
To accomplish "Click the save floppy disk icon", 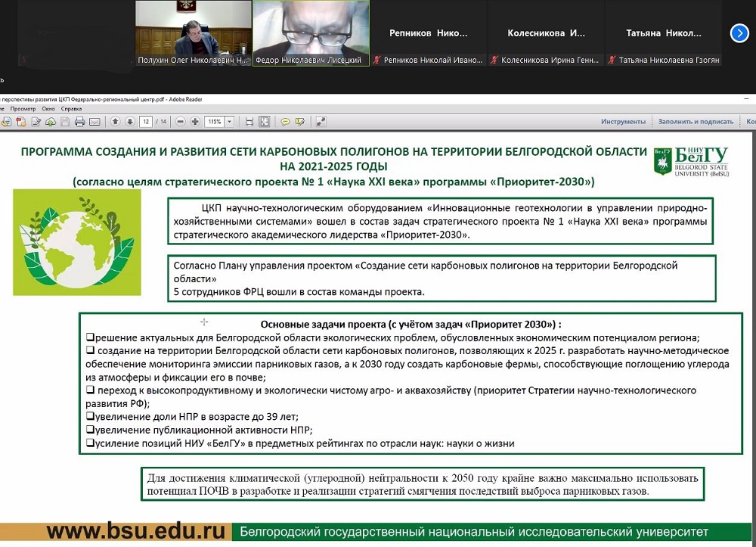I will 65,122.
